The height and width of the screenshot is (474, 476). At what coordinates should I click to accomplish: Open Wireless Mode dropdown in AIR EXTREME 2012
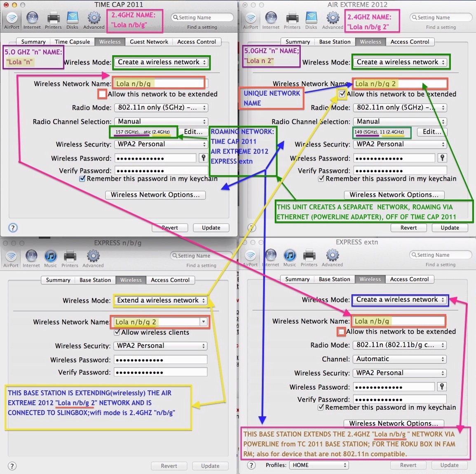click(400, 62)
